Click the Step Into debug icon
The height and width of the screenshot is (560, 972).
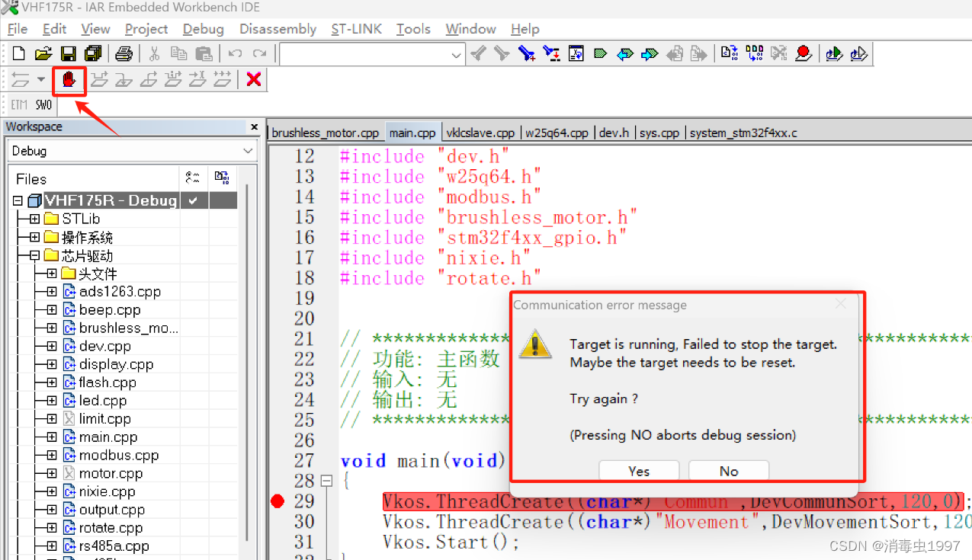(124, 79)
